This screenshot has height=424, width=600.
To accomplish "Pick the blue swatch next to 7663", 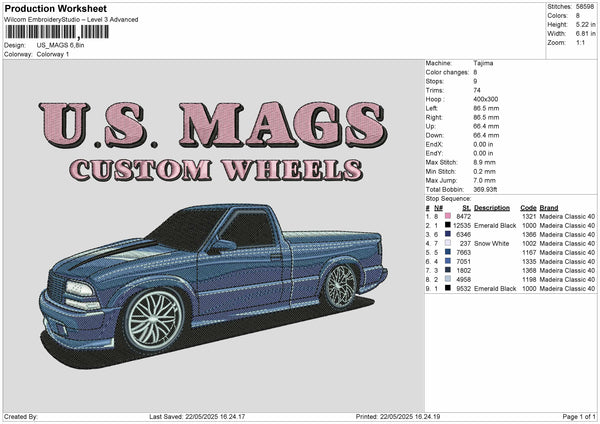I will pos(448,253).
